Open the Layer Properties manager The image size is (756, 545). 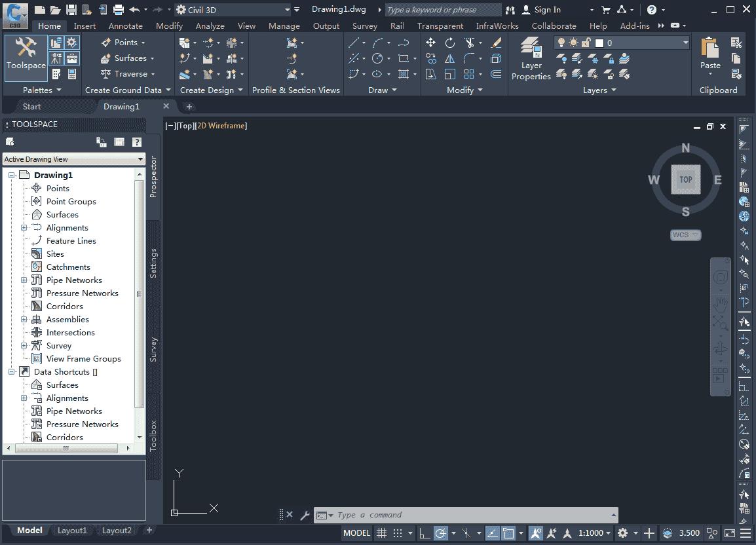pyautogui.click(x=531, y=58)
